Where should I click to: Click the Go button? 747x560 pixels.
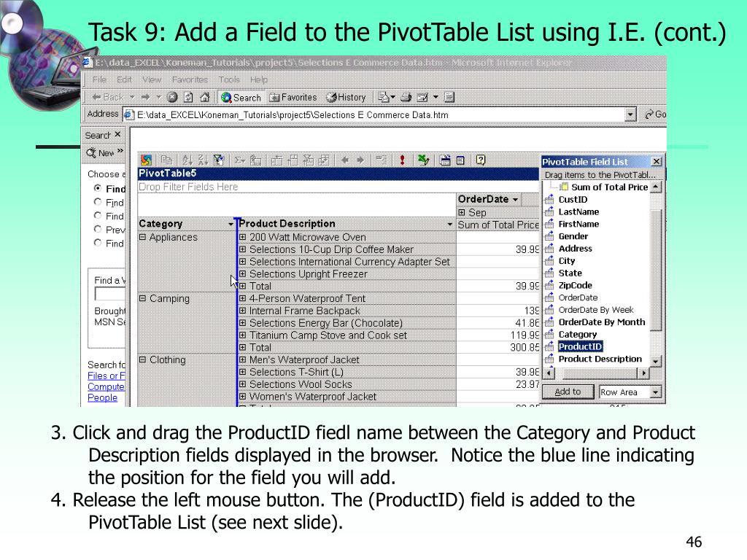tap(655, 114)
